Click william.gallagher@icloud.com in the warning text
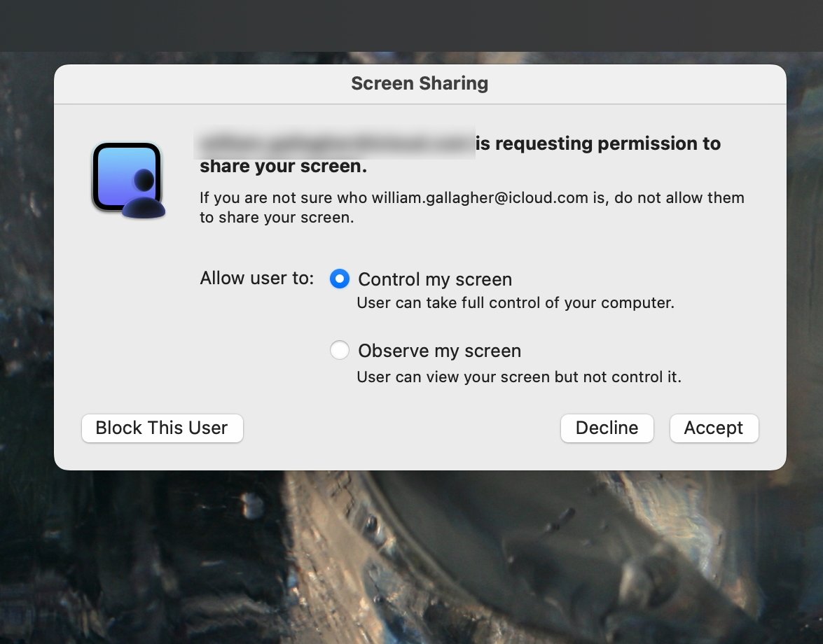823x644 pixels. pyautogui.click(x=480, y=197)
